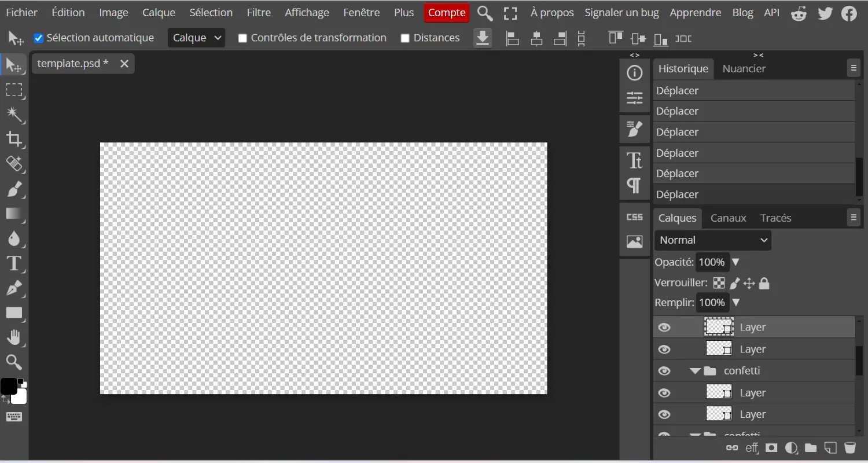Toggle lock all padlock icon
This screenshot has height=463, width=868.
pos(764,284)
